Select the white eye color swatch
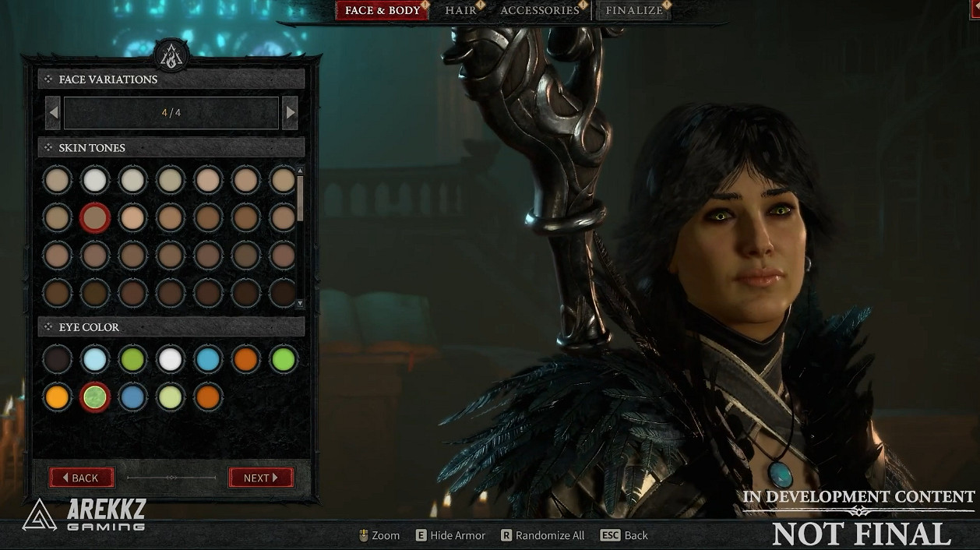This screenshot has width=980, height=550. click(x=170, y=359)
